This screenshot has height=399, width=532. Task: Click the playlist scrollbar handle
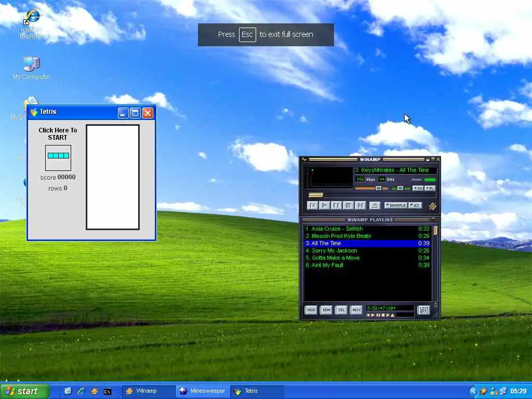[x=436, y=231]
